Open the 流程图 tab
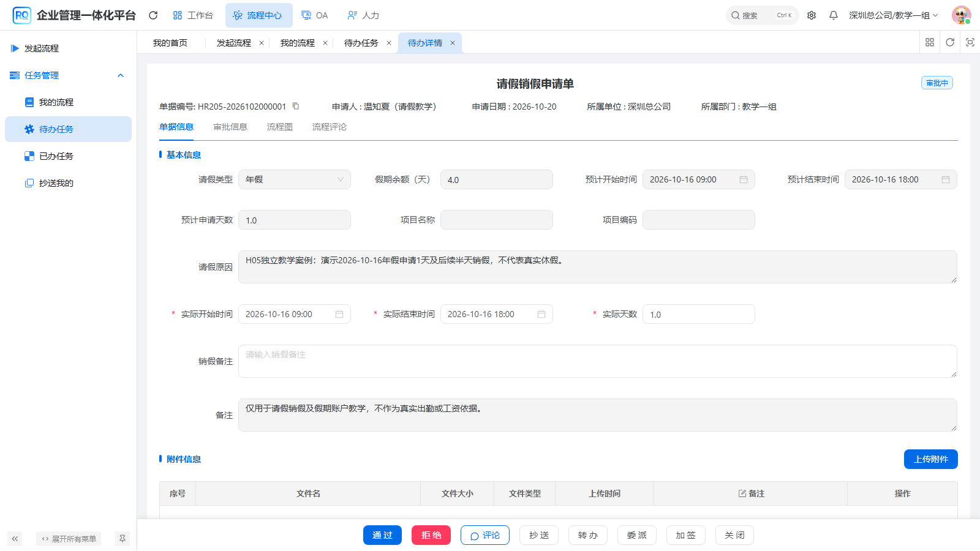Viewport: 980px width, 551px height. click(x=280, y=127)
